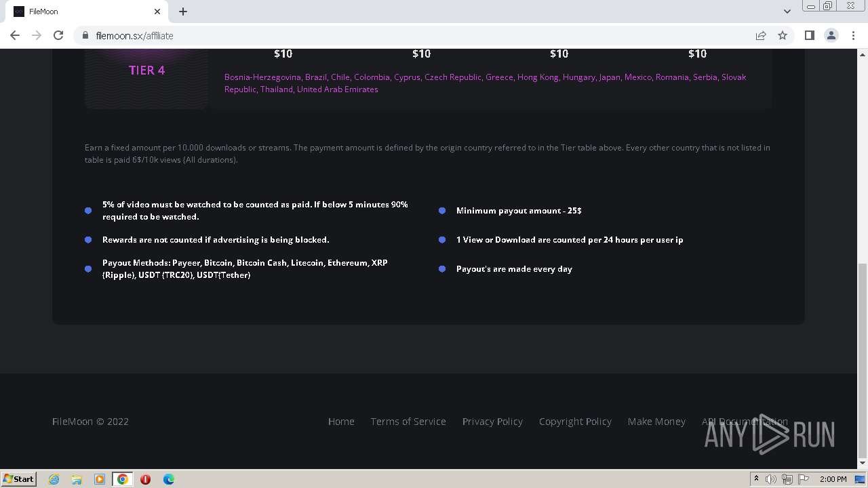The width and height of the screenshot is (868, 488).
Task: Open Terms of Service link
Action: coord(408,422)
